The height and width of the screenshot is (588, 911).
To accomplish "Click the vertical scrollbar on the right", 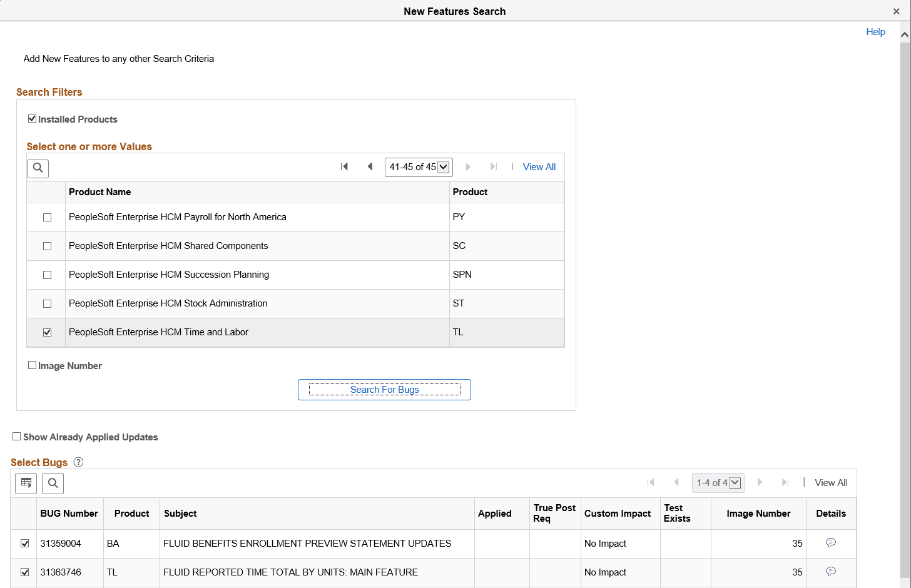I will coord(907,250).
